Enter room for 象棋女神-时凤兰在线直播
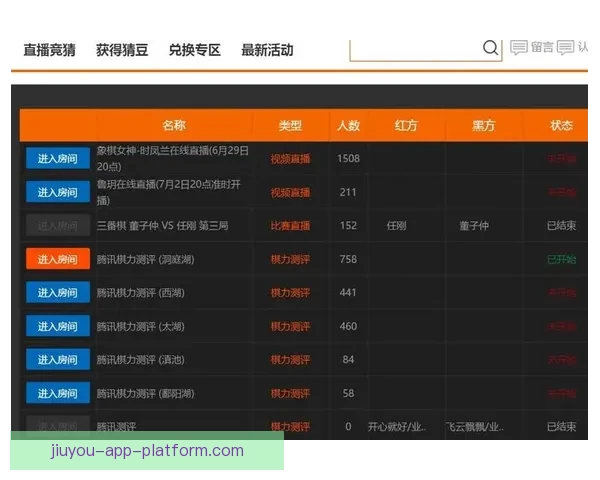 coord(58,158)
